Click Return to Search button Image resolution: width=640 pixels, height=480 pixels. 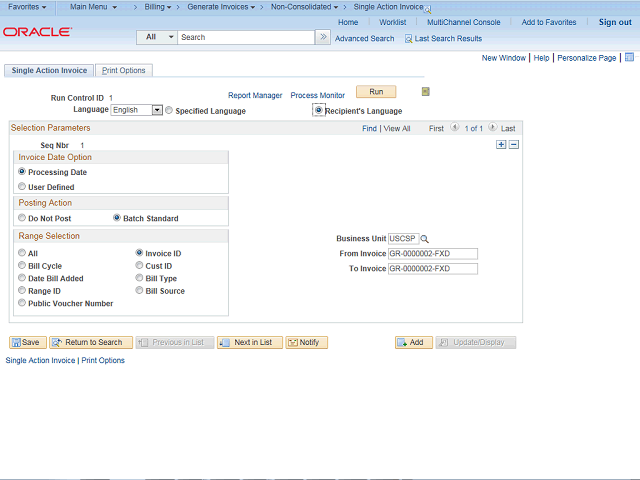(91, 342)
